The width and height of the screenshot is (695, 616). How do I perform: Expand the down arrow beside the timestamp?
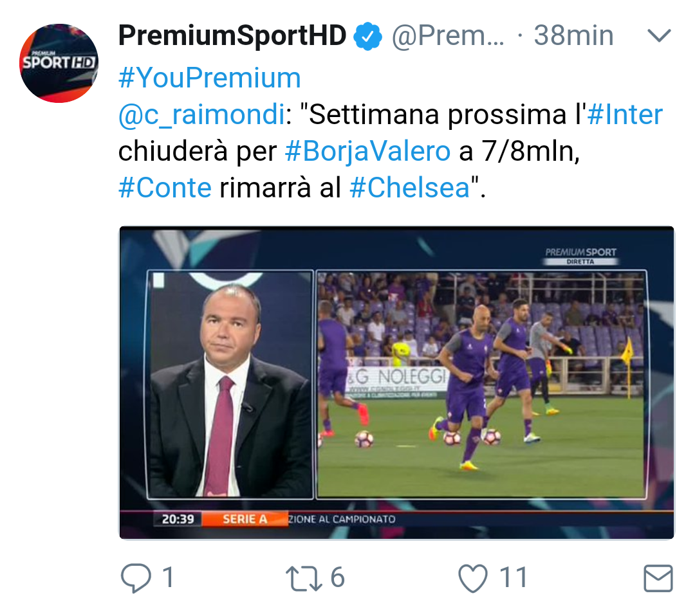(x=660, y=35)
